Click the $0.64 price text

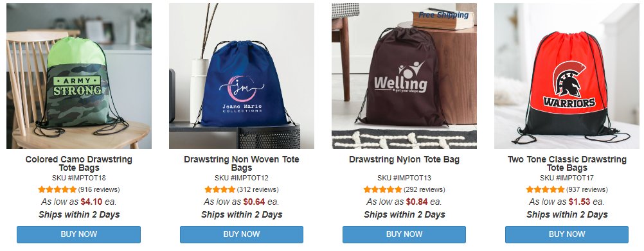coord(255,202)
